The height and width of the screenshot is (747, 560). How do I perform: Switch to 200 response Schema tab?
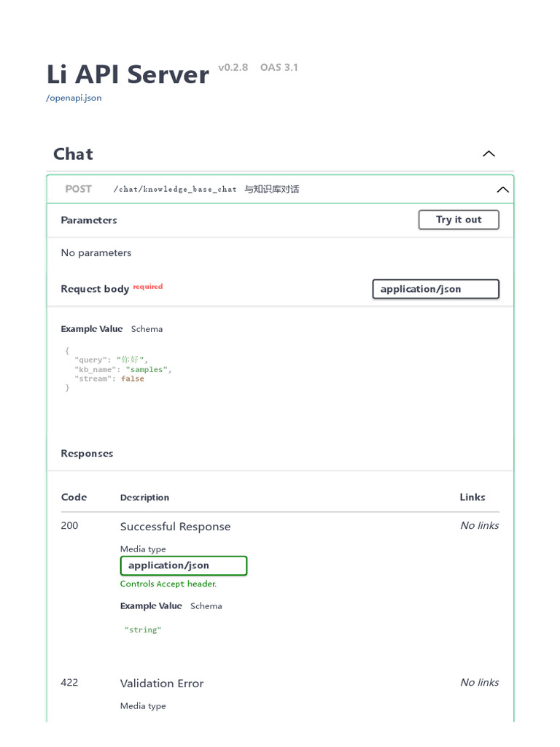pos(206,606)
